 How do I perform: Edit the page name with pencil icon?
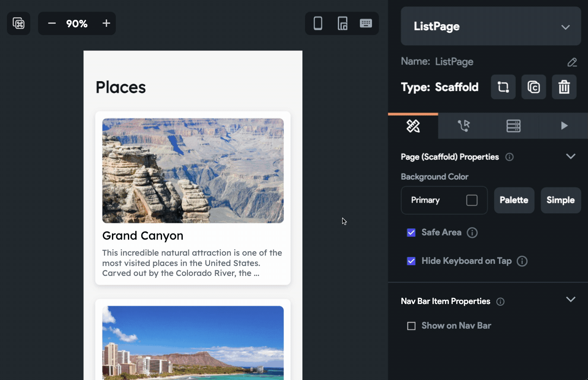[x=572, y=62]
